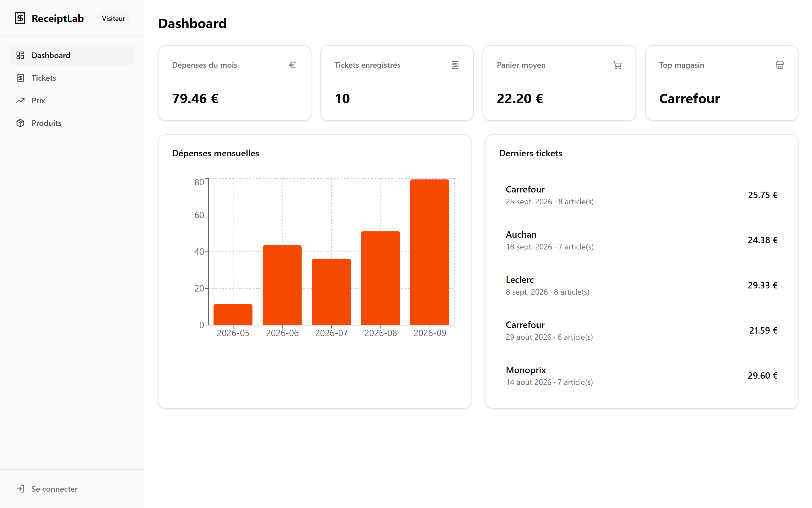
Task: Open the Leclerc ticket from 8 sept. 2026
Action: point(641,285)
